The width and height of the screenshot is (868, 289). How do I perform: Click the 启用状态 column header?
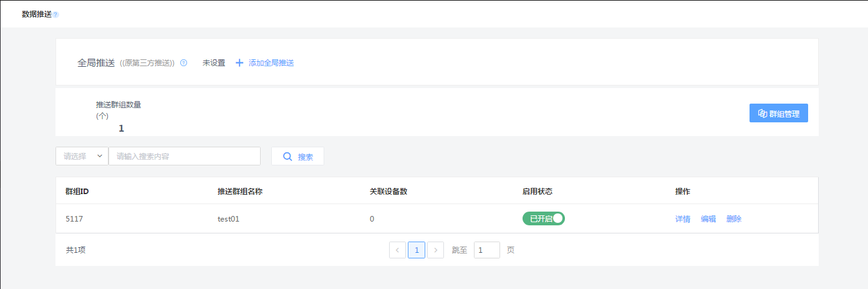click(538, 191)
